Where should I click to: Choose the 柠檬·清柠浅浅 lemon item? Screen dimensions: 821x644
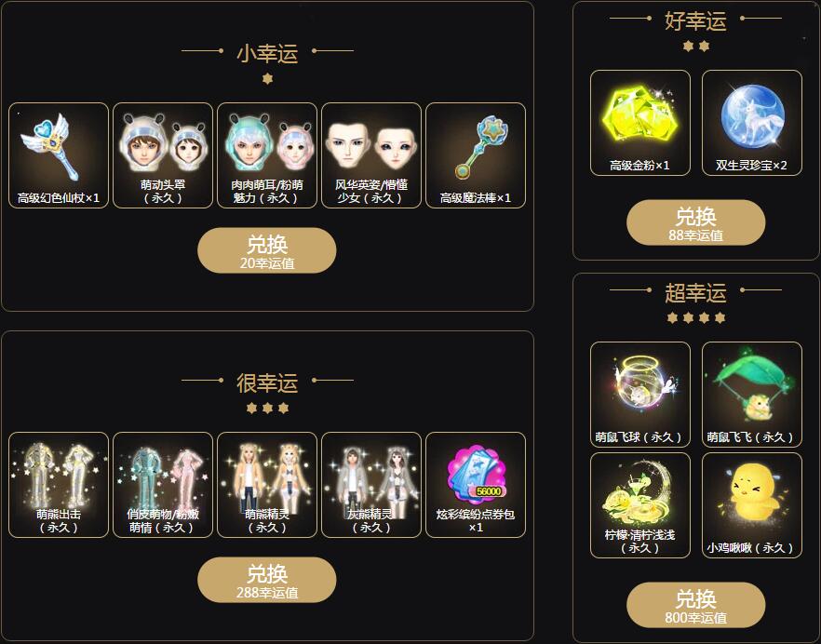[x=640, y=505]
